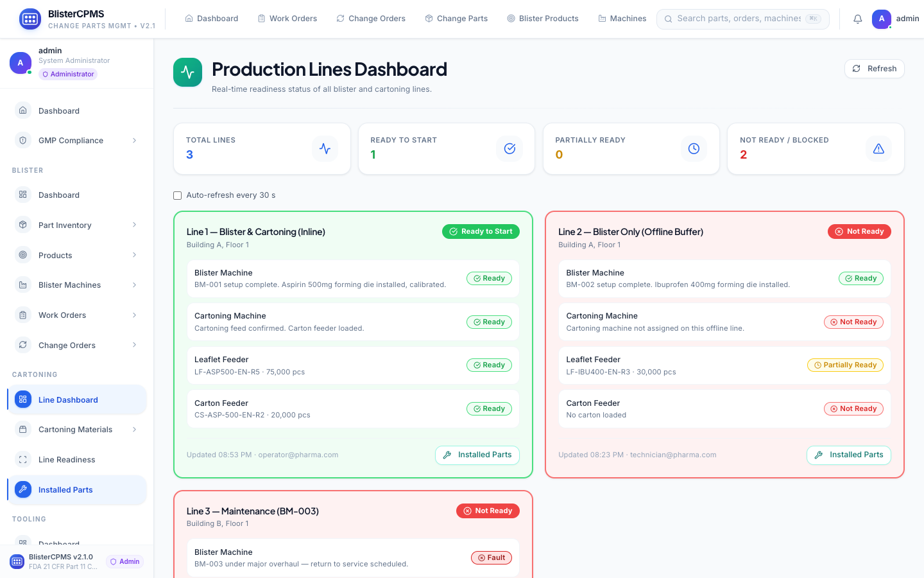The image size is (924, 578).
Task: Click the sidebar admin profile avatar
Action: point(21,63)
